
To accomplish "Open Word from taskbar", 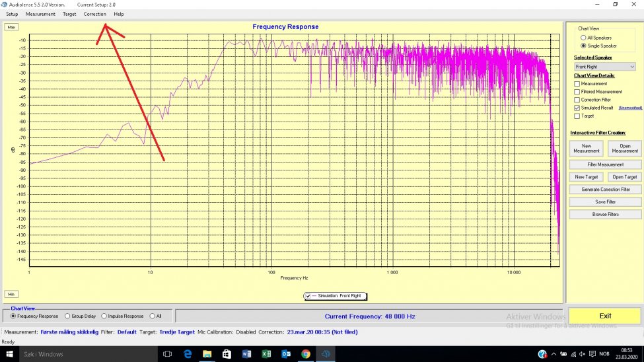I will [246, 354].
